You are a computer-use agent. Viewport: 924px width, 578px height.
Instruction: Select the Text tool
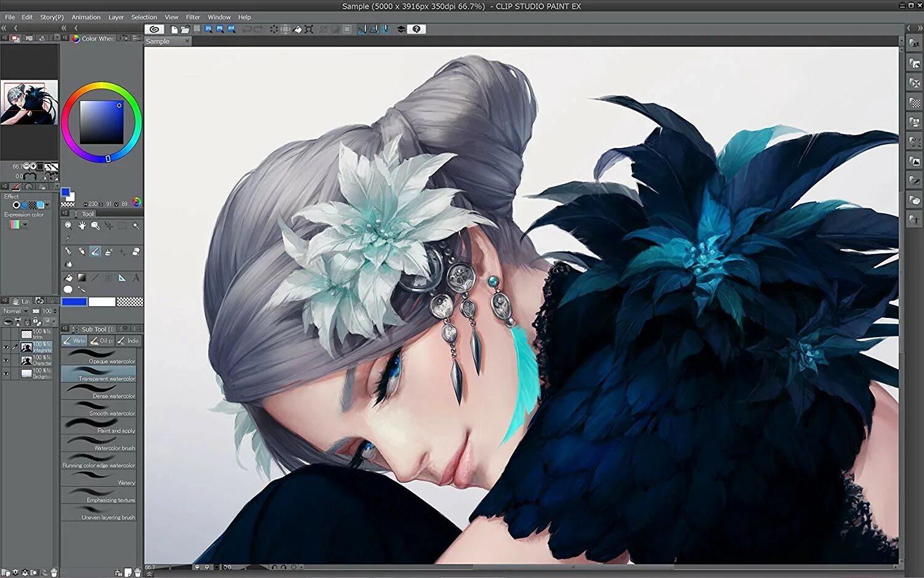point(136,277)
